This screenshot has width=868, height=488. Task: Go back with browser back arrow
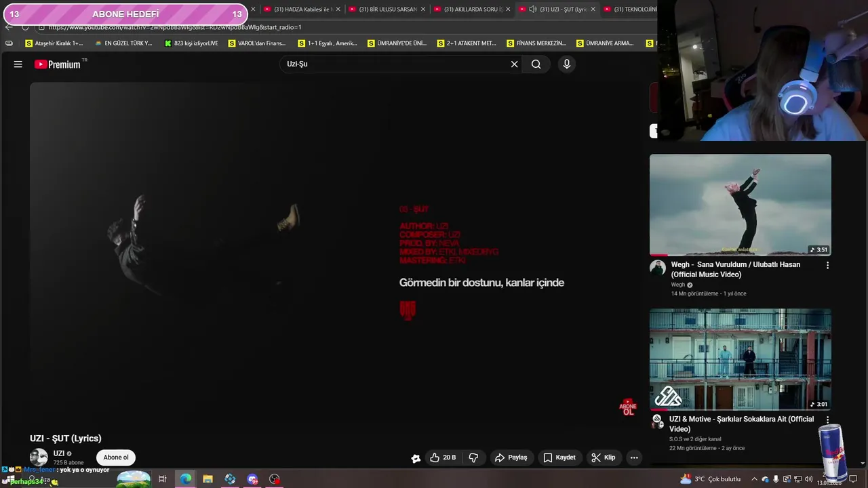[x=8, y=27]
